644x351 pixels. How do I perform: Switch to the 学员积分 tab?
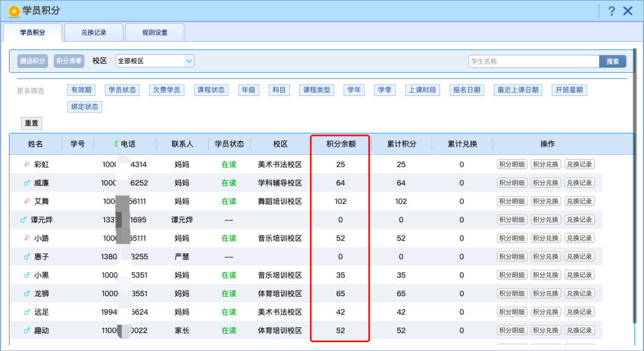tap(32, 32)
